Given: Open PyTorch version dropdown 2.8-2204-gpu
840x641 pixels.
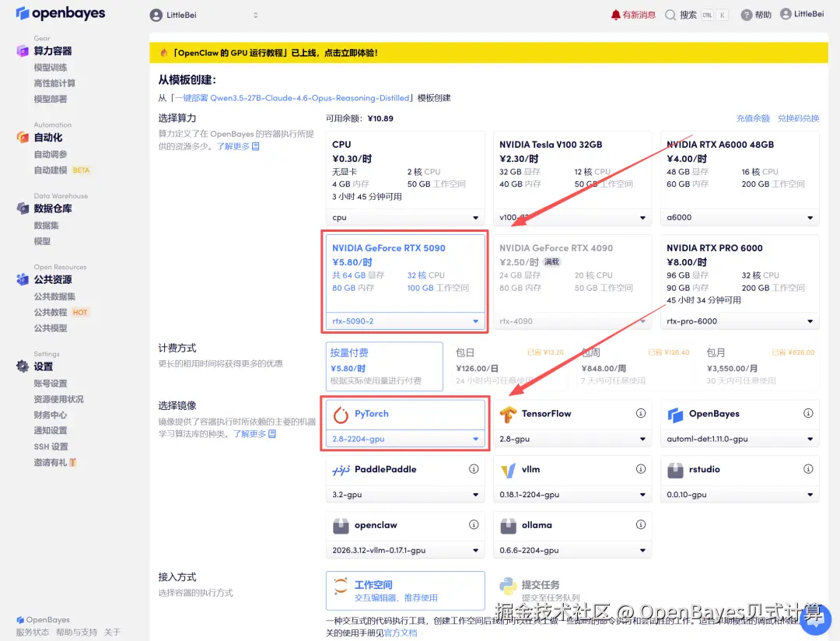Looking at the screenshot, I should pos(405,439).
